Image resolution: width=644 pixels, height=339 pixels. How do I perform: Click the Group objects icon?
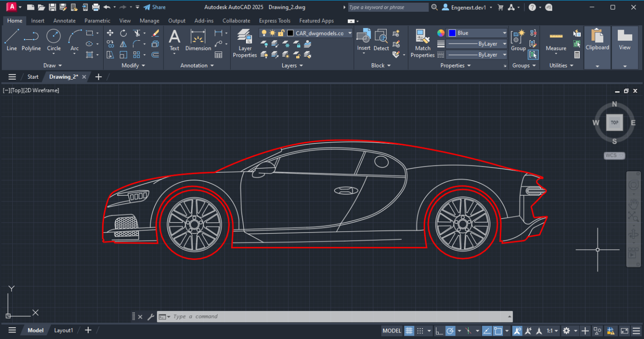(518, 40)
